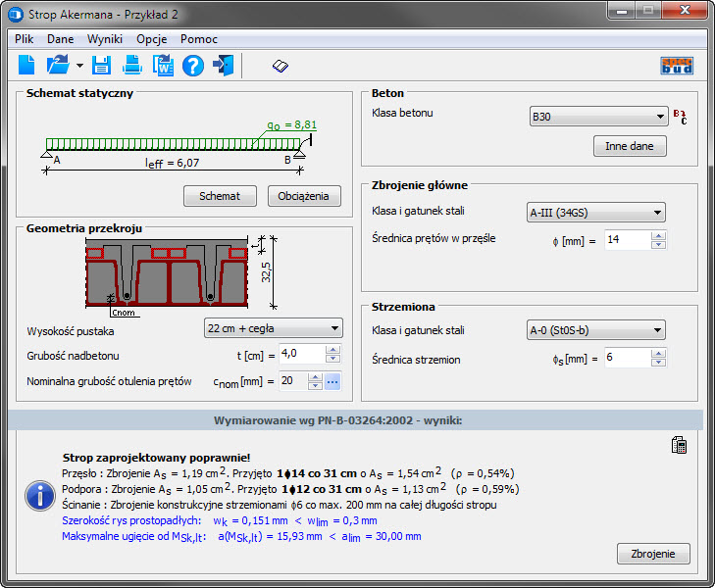Open the book reference icon in toolbar
Viewport: 715px width, 588px height.
point(281,67)
